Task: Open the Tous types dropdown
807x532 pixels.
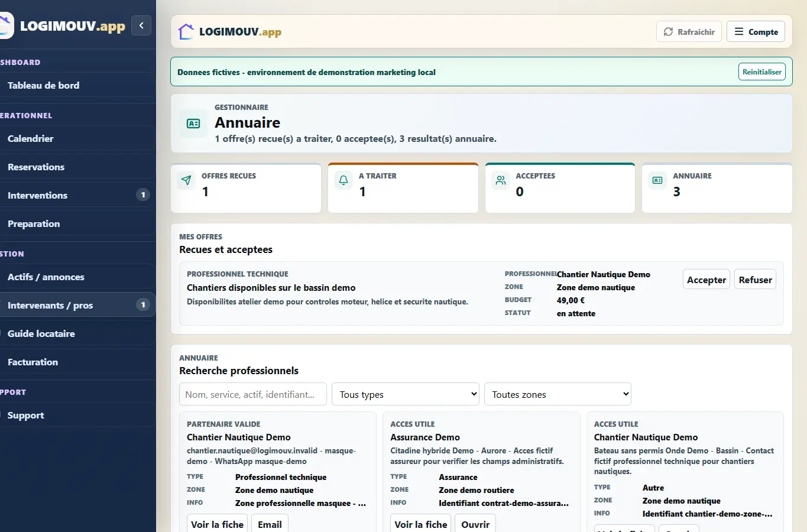Action: [x=406, y=394]
